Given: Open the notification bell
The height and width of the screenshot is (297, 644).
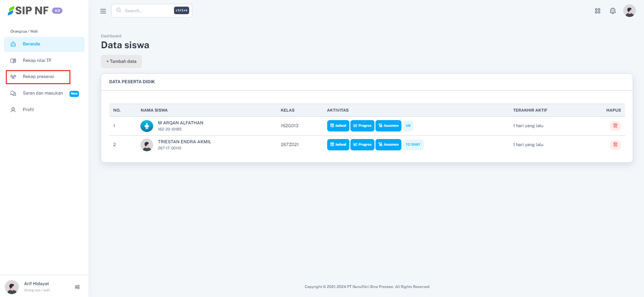Looking at the screenshot, I should pos(613,11).
